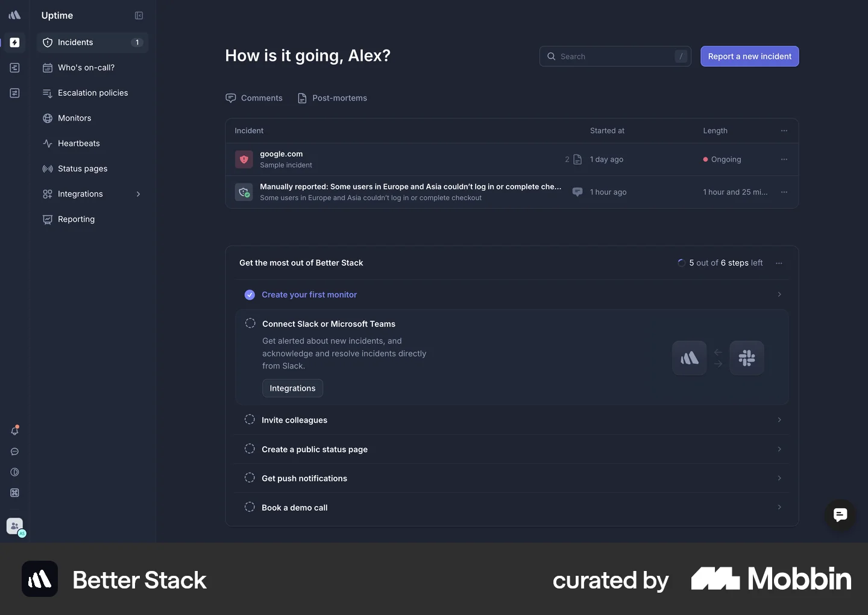868x615 pixels.
Task: Open Escalation policies in sidebar
Action: (92, 93)
